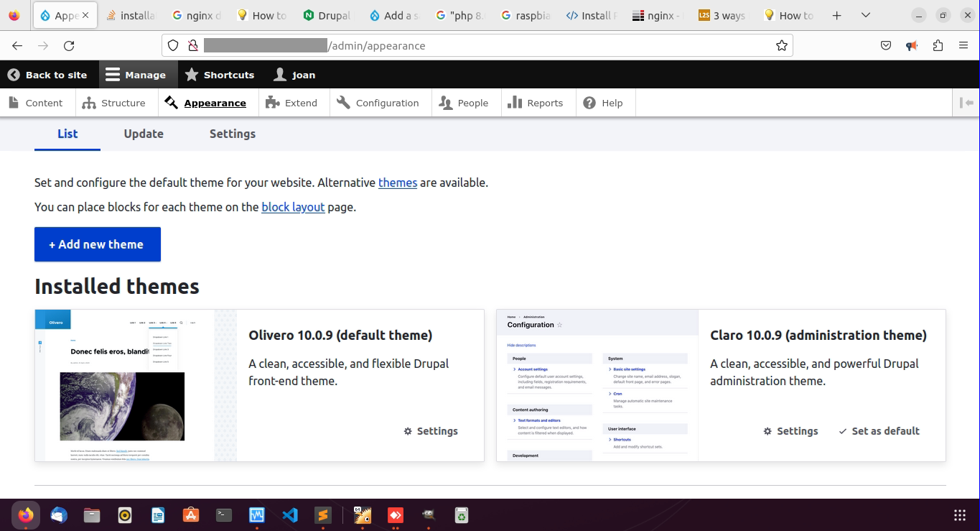Open Settings for the Claro theme
This screenshot has height=531, width=980.
(x=790, y=431)
